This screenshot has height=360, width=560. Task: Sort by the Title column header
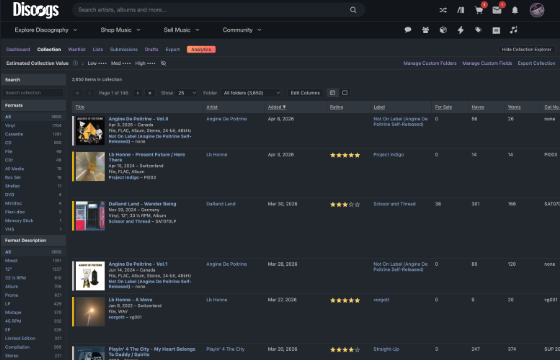coord(80,107)
